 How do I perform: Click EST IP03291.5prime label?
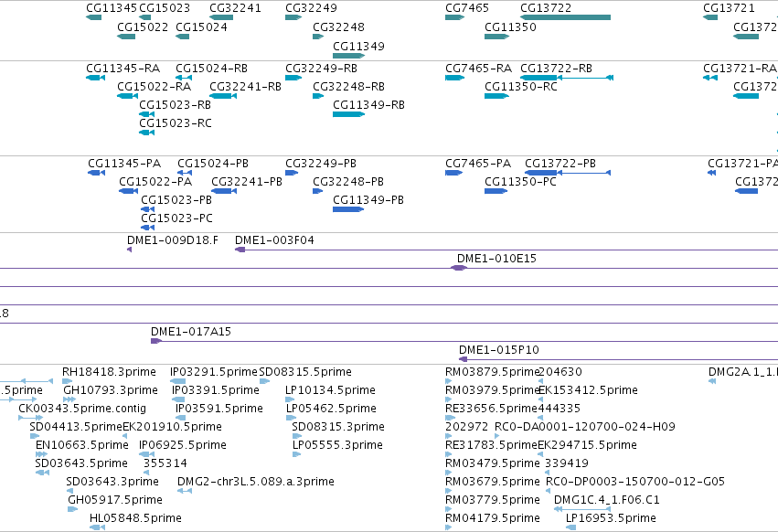click(213, 372)
